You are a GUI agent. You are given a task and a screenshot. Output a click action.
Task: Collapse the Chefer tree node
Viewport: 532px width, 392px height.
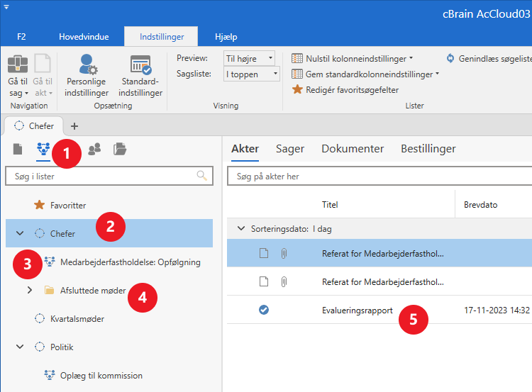pos(20,233)
